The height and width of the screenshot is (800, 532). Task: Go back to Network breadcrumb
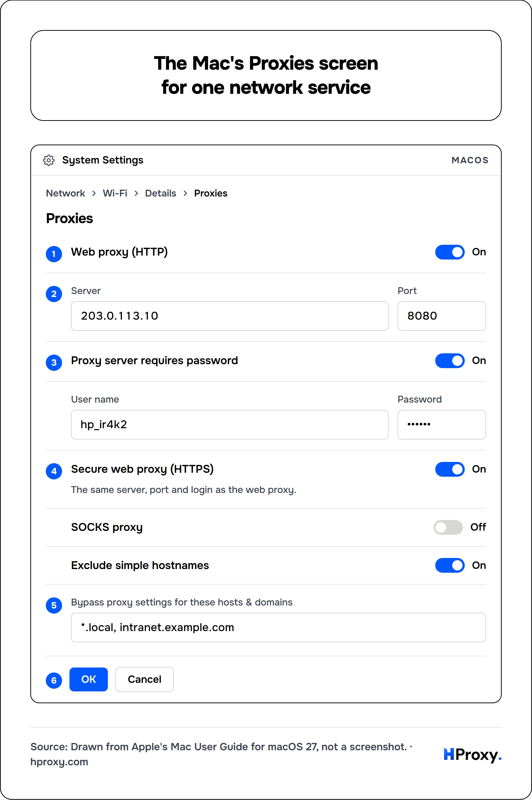(x=66, y=193)
